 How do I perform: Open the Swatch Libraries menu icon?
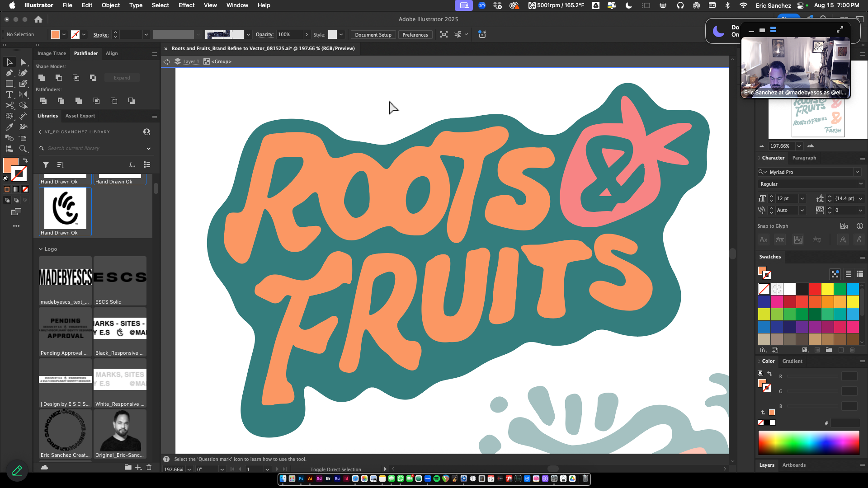(763, 350)
